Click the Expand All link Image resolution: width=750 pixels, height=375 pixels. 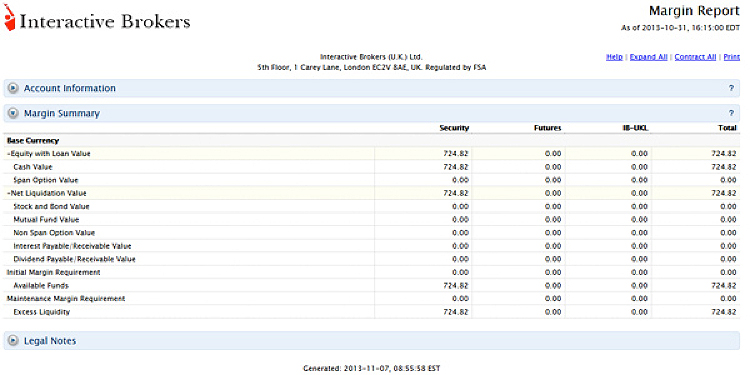point(648,57)
